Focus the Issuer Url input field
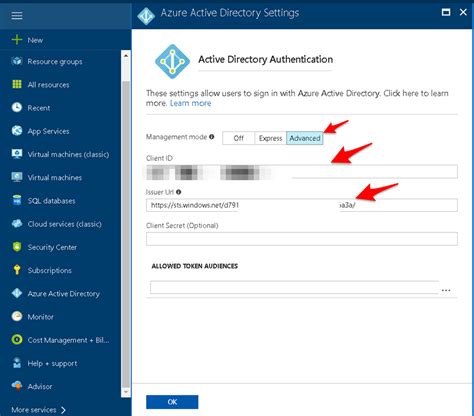This screenshot has width=474, height=416. 302,205
